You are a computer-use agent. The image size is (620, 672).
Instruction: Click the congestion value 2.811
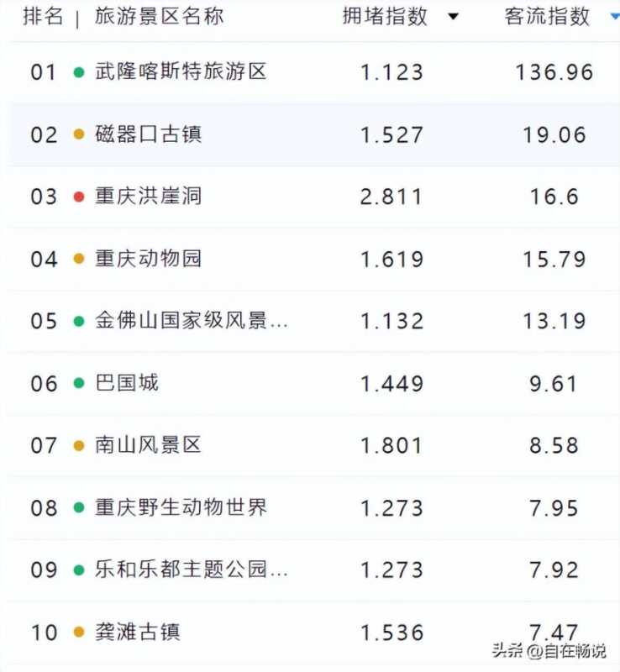pos(391,197)
